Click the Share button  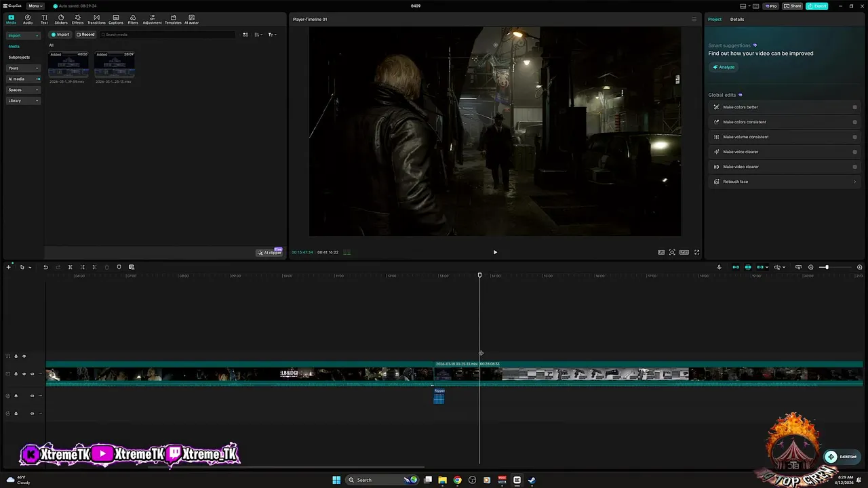click(793, 6)
